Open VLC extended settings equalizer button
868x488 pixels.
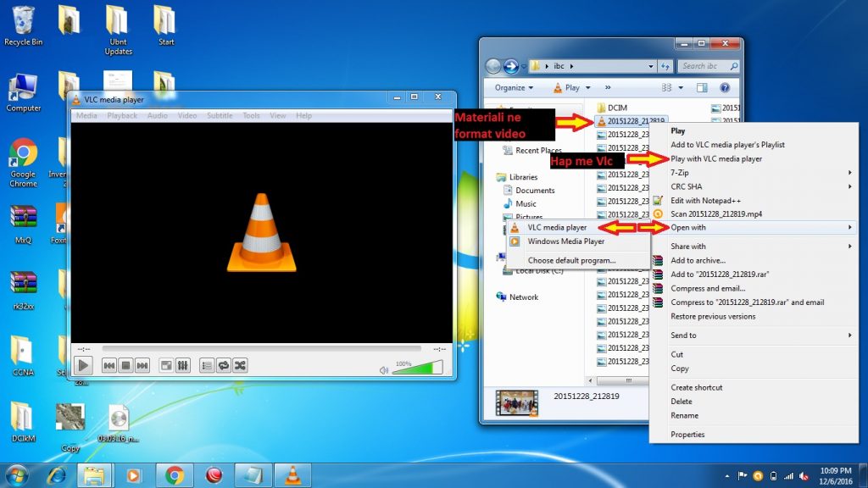(183, 365)
